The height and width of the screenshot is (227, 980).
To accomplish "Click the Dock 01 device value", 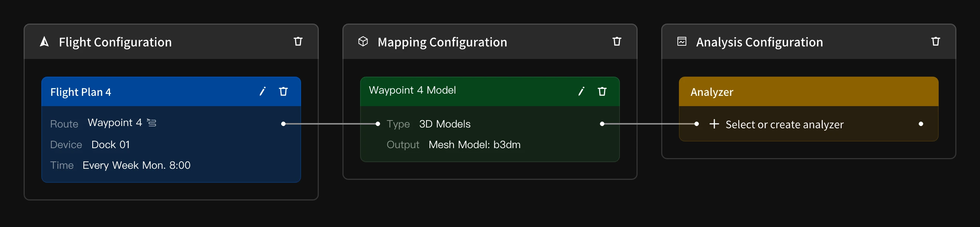I will (x=111, y=144).
